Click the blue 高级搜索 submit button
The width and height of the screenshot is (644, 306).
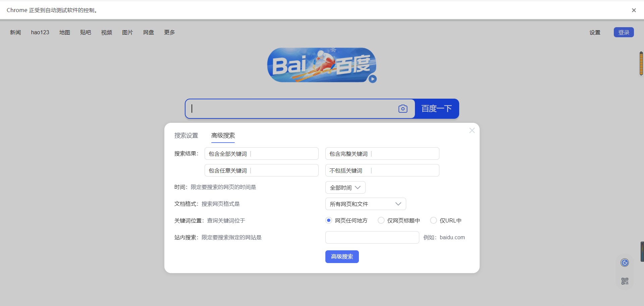tap(342, 257)
